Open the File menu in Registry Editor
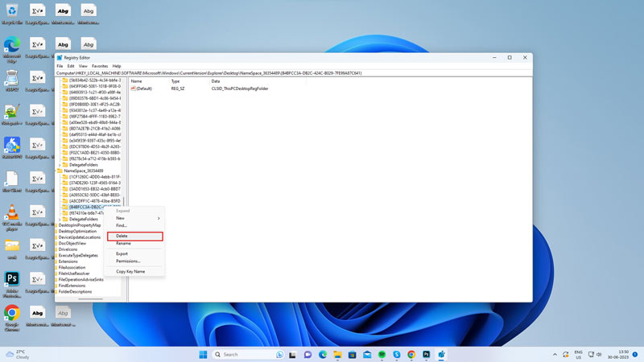Screen dimensions: 644x362 pyautogui.click(x=60, y=66)
